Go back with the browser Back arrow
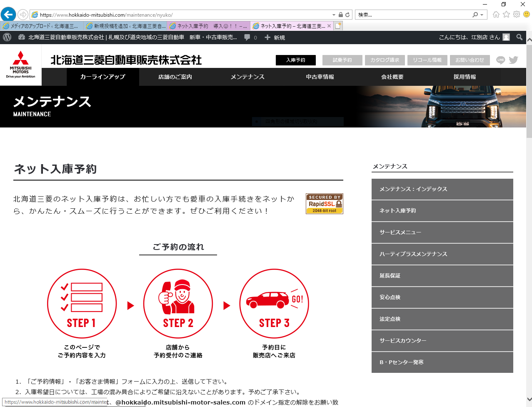Screen dimensions: 532x407 pyautogui.click(x=8, y=15)
